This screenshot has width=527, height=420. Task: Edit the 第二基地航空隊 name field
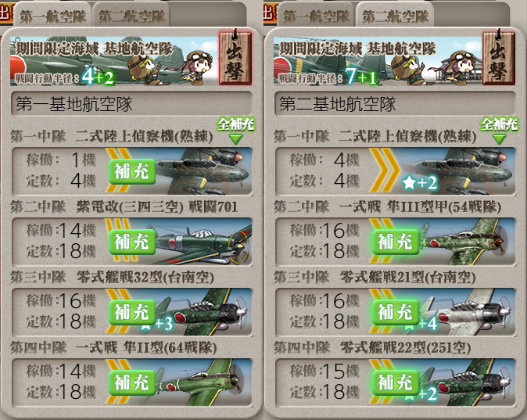pyautogui.click(x=395, y=103)
